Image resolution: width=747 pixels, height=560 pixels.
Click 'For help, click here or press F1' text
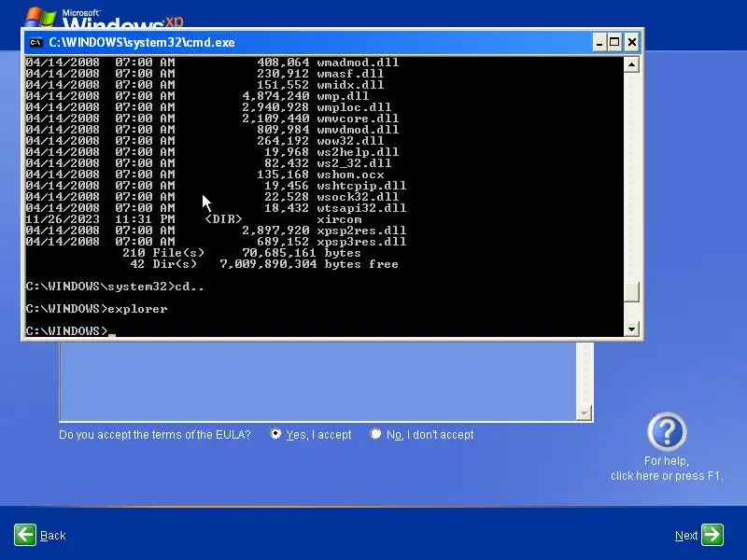(667, 469)
